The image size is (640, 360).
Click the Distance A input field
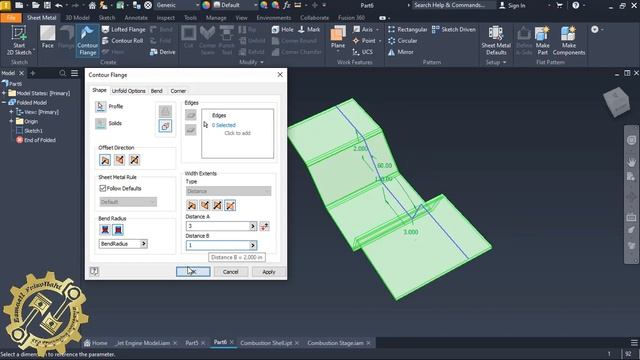click(218, 226)
